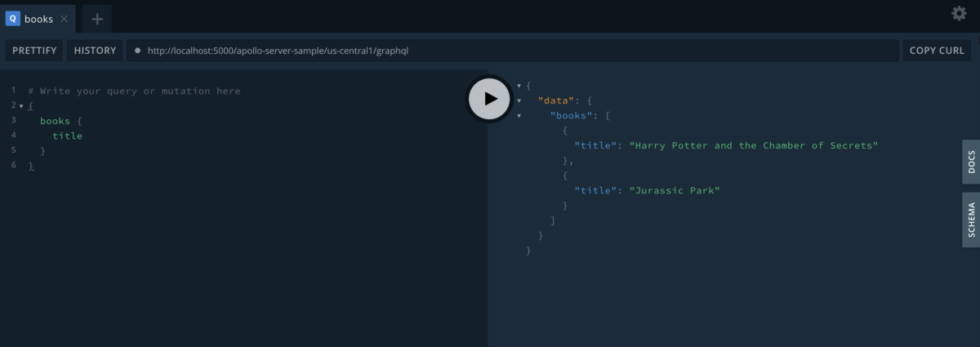Close the books tab
980x347 pixels.
[65, 18]
